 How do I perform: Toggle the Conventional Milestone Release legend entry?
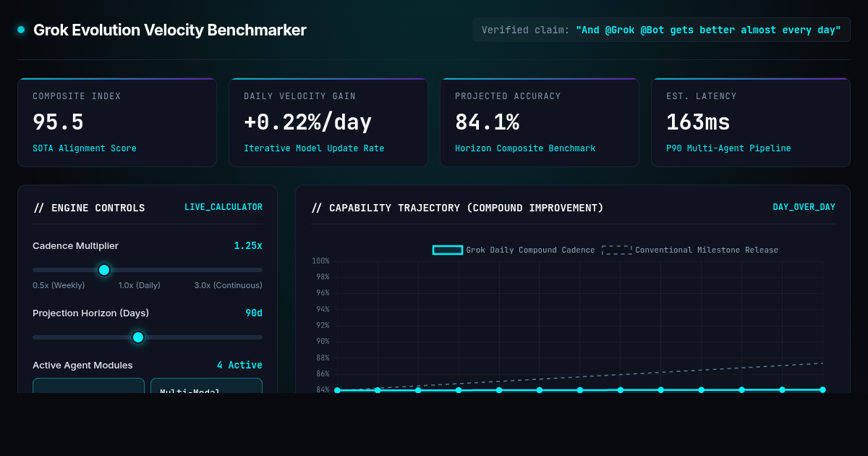pyautogui.click(x=690, y=250)
